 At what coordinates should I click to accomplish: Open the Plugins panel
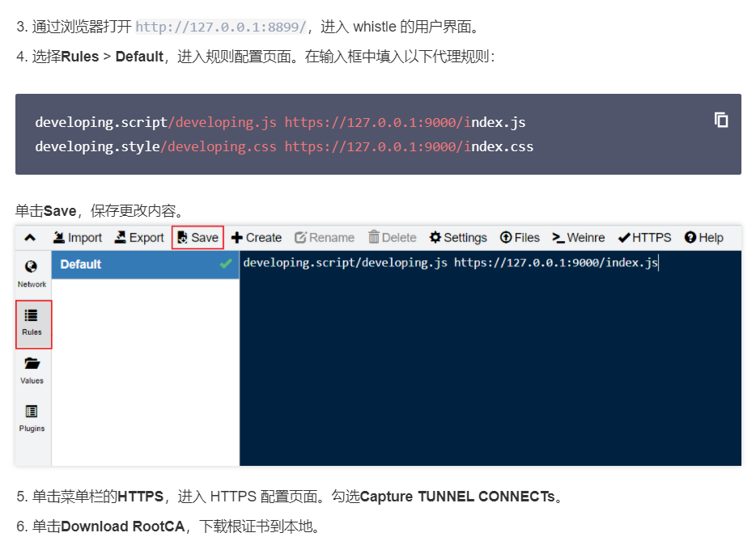[32, 421]
